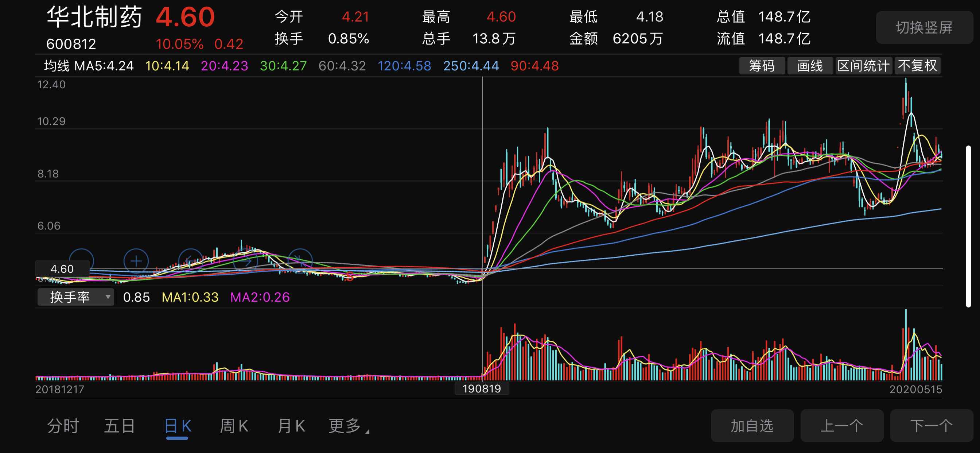This screenshot has width=980, height=453.
Task: Tap the blue 120:4.58 average label
Action: 404,66
